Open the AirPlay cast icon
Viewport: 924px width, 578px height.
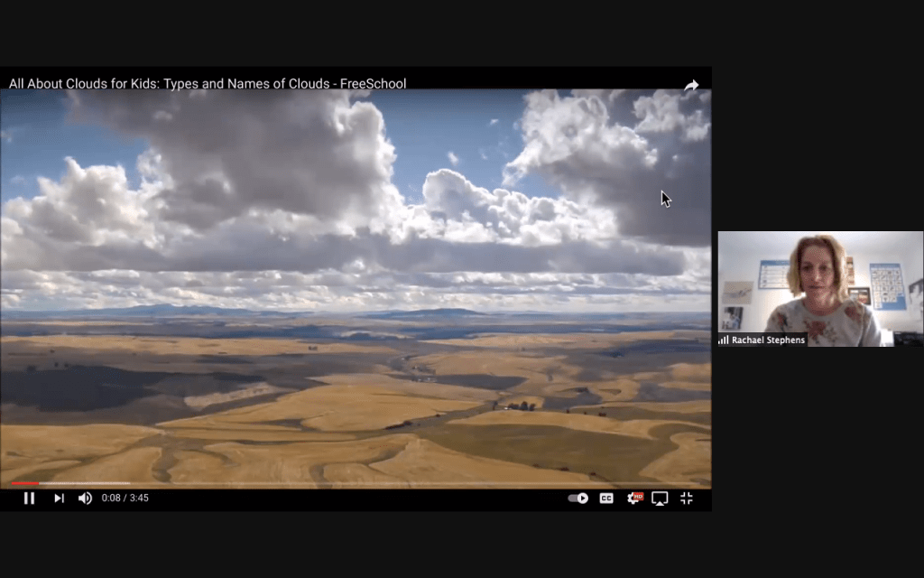pyautogui.click(x=660, y=498)
